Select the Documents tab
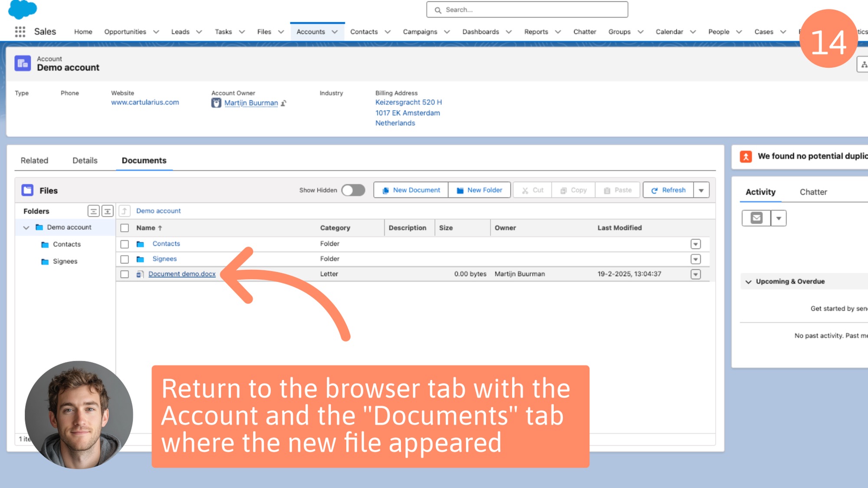This screenshot has width=868, height=488. [x=144, y=160]
